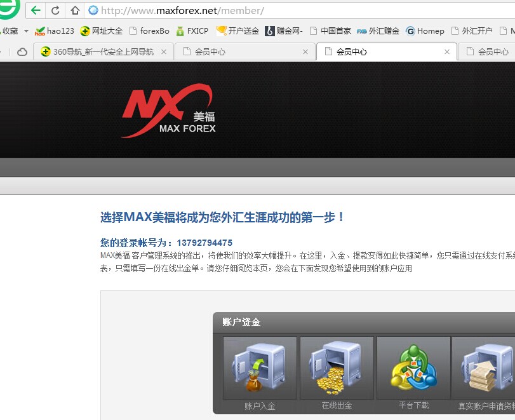Click the MAX FOREX 美福 logo
This screenshot has height=420, width=515.
(x=168, y=111)
